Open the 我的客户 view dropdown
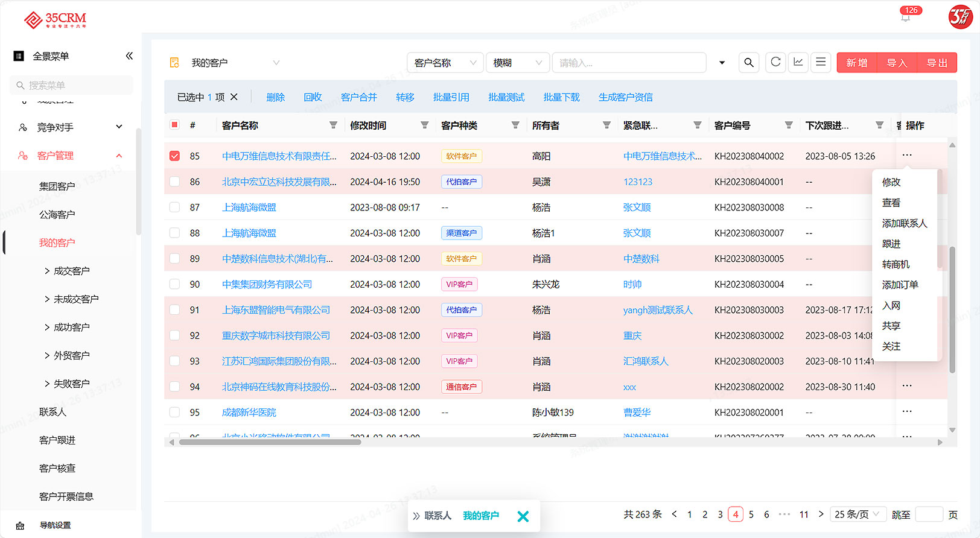 click(x=235, y=63)
